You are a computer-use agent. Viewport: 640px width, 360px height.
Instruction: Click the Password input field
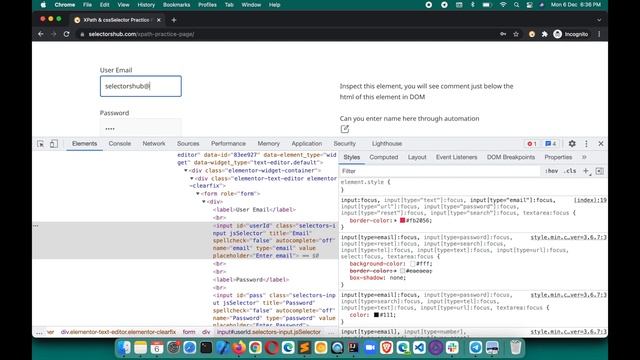click(x=141, y=128)
